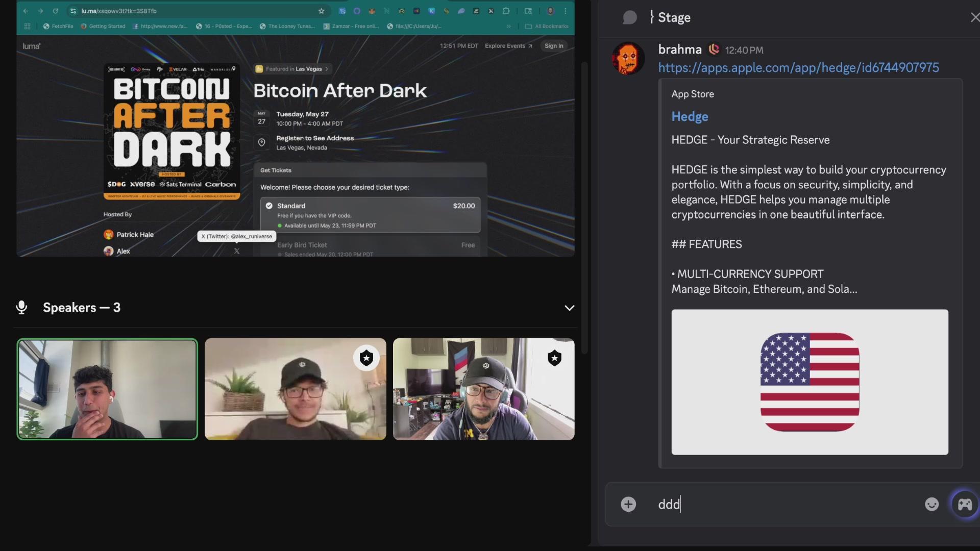Image resolution: width=980 pixels, height=551 pixels.
Task: Click the Stage chat bubble icon
Action: [630, 17]
